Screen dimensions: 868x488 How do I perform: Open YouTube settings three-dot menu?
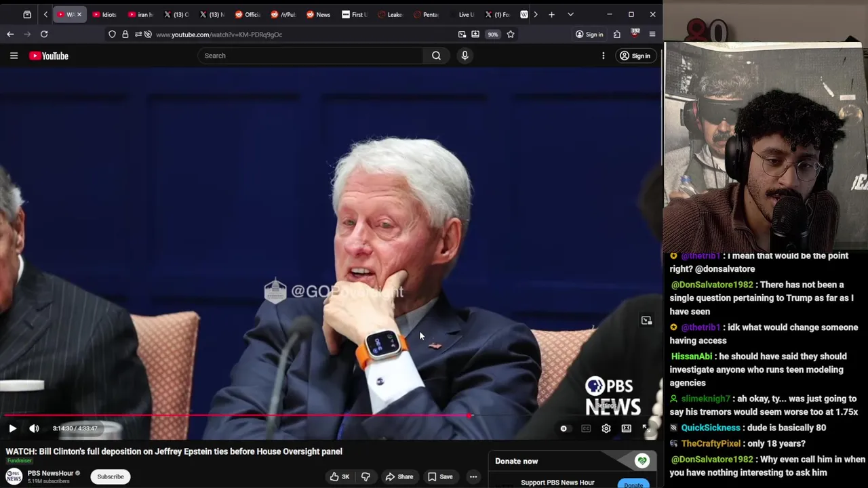coord(603,56)
